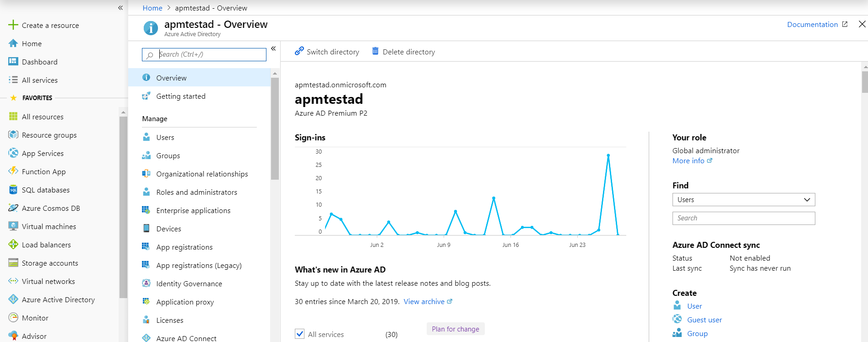This screenshot has width=868, height=342.
Task: Click Switch directory toolbar button
Action: (x=327, y=52)
